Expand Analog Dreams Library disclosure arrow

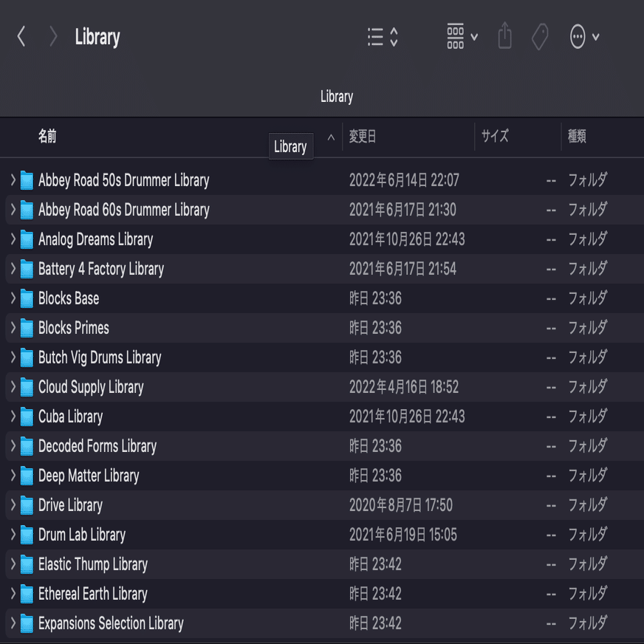coord(13,239)
